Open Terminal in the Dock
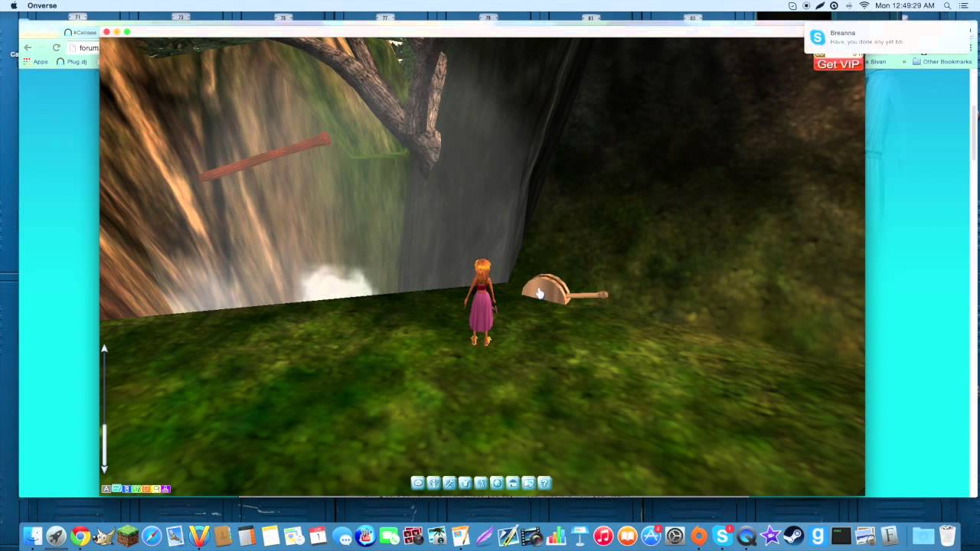The width and height of the screenshot is (980, 551). click(x=841, y=536)
